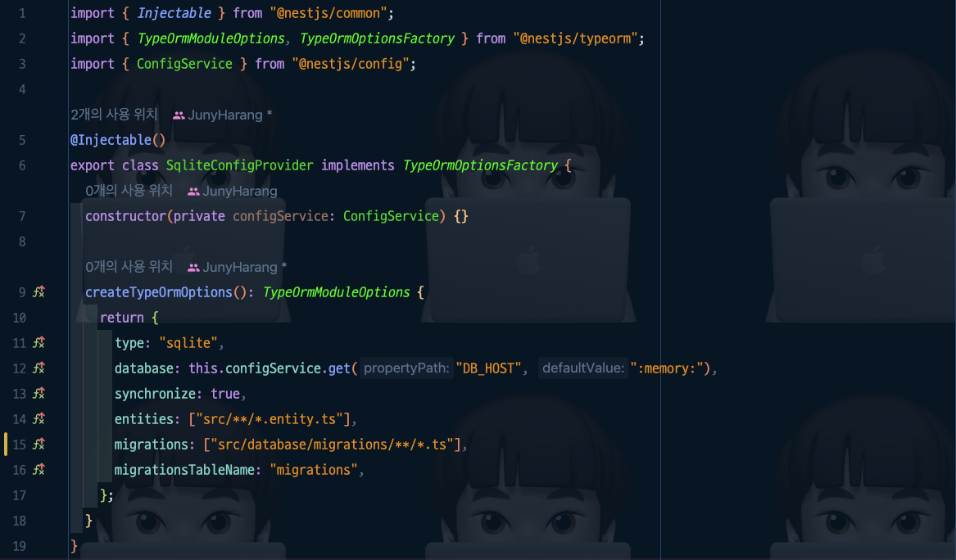Click the implement gutter icon on line 14

pos(39,418)
